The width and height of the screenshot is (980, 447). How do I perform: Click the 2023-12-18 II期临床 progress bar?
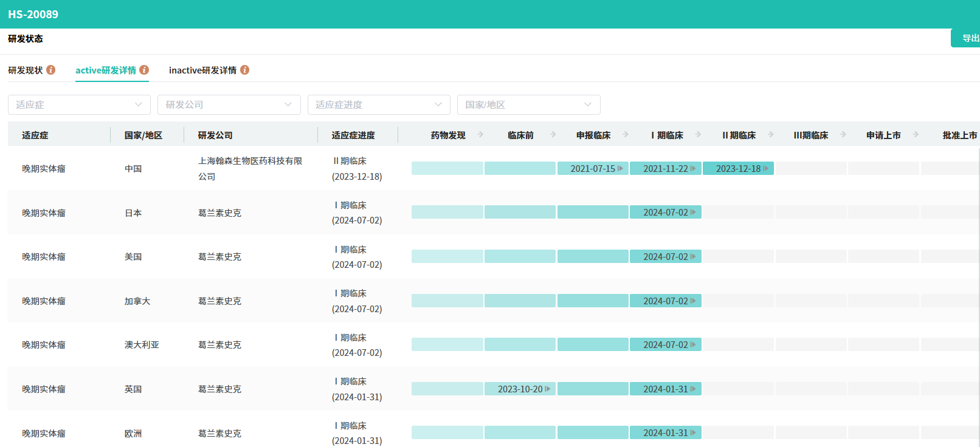pyautogui.click(x=737, y=169)
